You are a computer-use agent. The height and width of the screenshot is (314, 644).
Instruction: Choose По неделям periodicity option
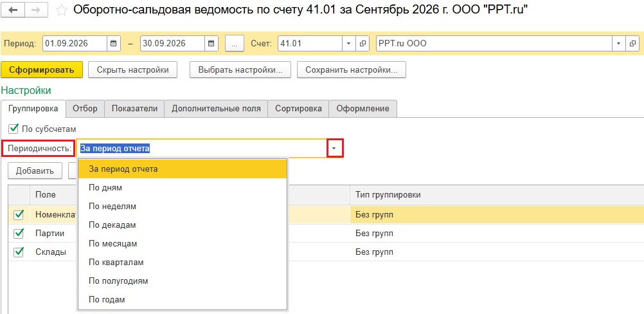183,207
